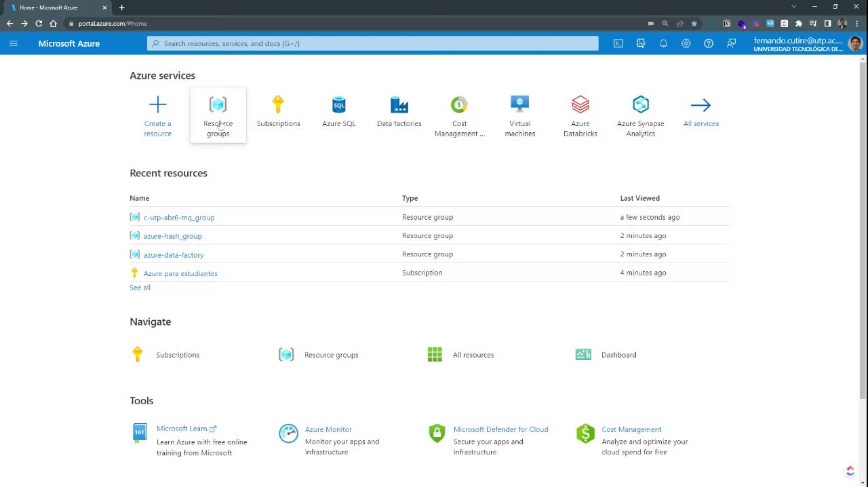This screenshot has width=868, height=487.
Task: Open Help question mark icon
Action: click(709, 43)
